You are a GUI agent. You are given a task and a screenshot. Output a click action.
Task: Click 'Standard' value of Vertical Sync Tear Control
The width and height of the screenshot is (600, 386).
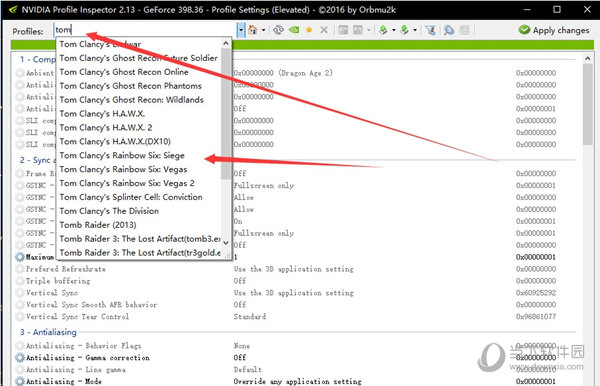click(x=250, y=316)
